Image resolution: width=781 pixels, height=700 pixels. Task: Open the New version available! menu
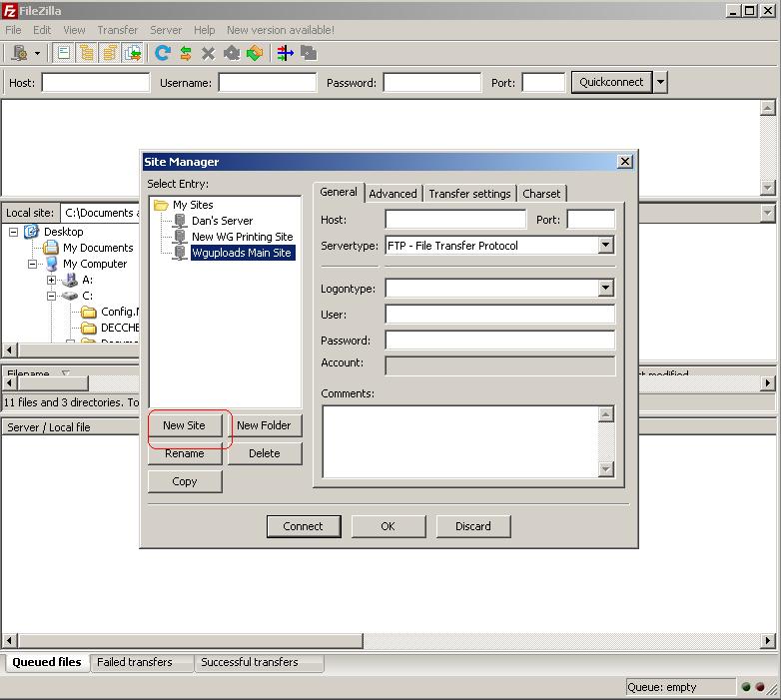(281, 30)
